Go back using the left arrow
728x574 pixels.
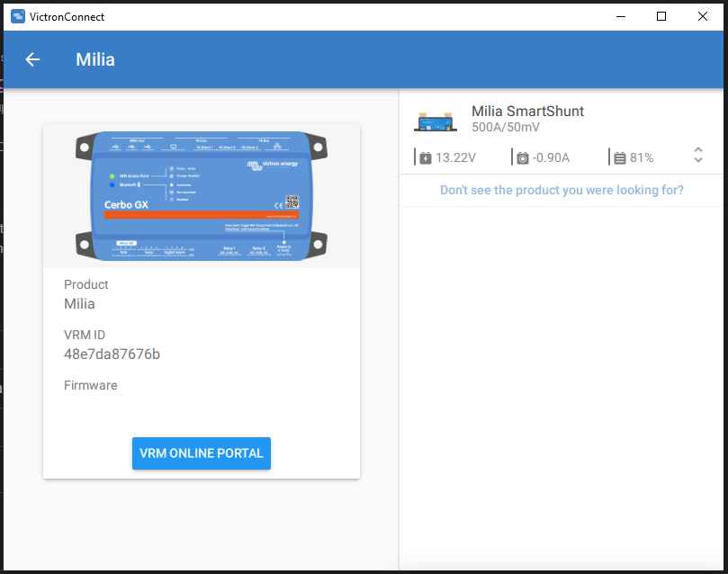(x=32, y=59)
